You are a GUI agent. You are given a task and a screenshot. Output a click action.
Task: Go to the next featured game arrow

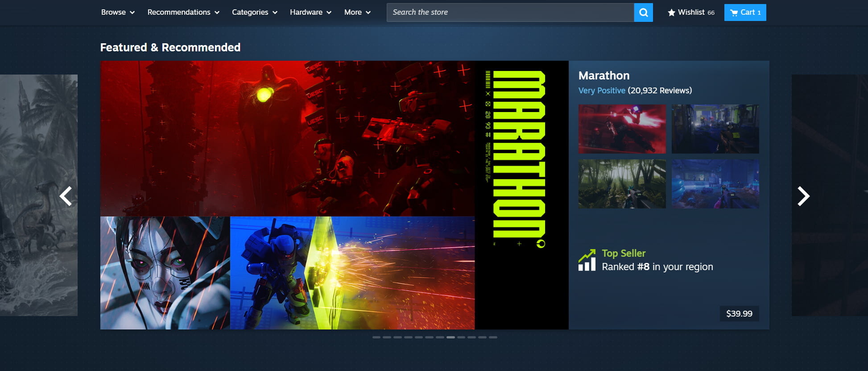[x=803, y=196]
